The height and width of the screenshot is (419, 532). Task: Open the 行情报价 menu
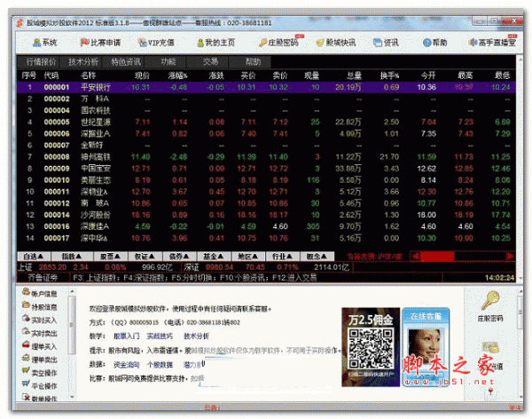[41, 62]
